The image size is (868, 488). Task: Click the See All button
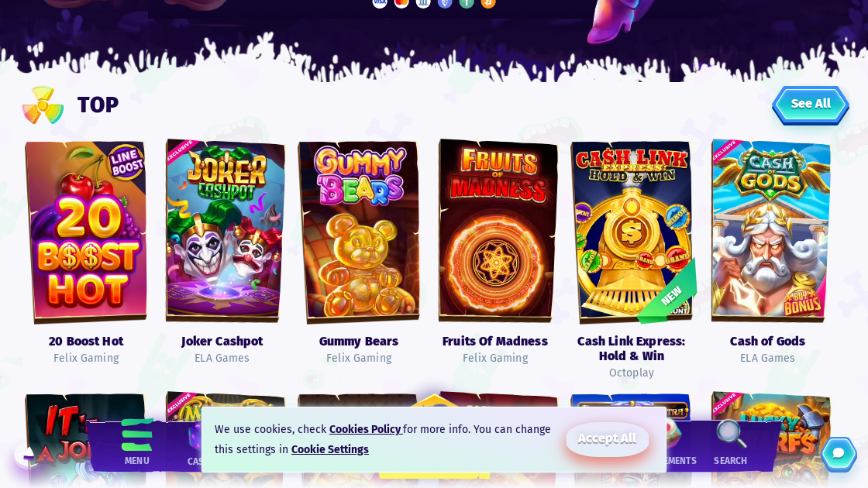tap(811, 104)
